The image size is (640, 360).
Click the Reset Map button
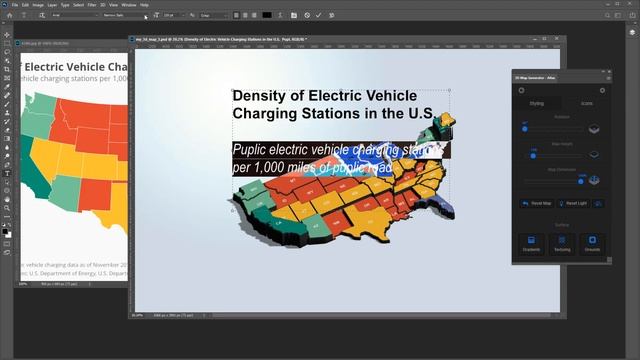coord(537,203)
